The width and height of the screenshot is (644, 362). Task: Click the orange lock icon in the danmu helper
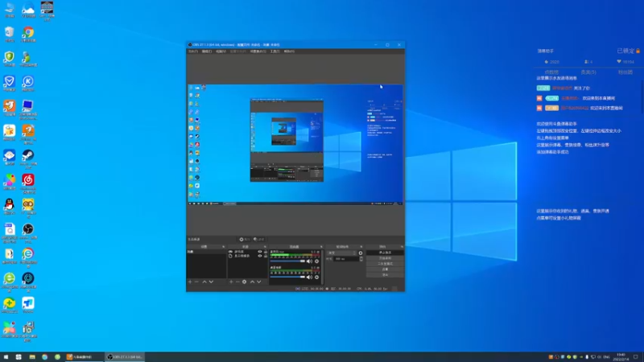(638, 51)
